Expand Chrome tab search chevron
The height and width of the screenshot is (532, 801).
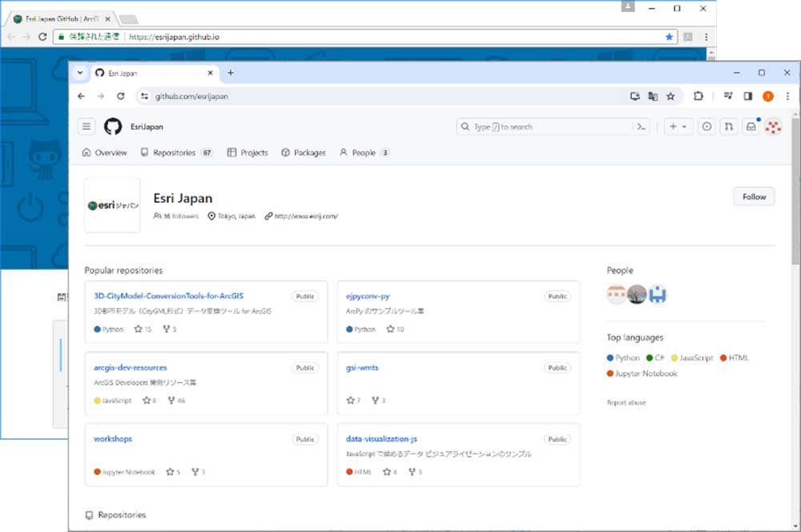point(80,73)
